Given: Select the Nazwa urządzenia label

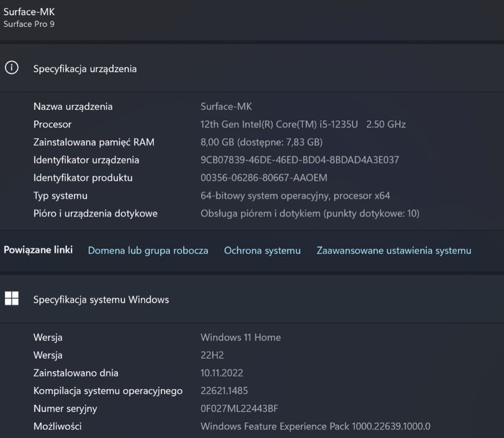Looking at the screenshot, I should click(x=73, y=107).
